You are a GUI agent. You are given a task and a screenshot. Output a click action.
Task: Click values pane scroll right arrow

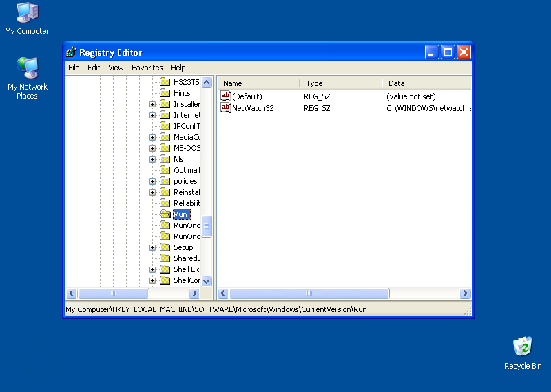(x=465, y=293)
